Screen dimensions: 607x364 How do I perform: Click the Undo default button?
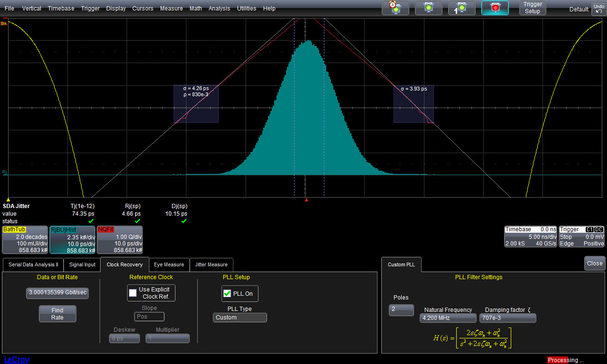pyautogui.click(x=598, y=9)
